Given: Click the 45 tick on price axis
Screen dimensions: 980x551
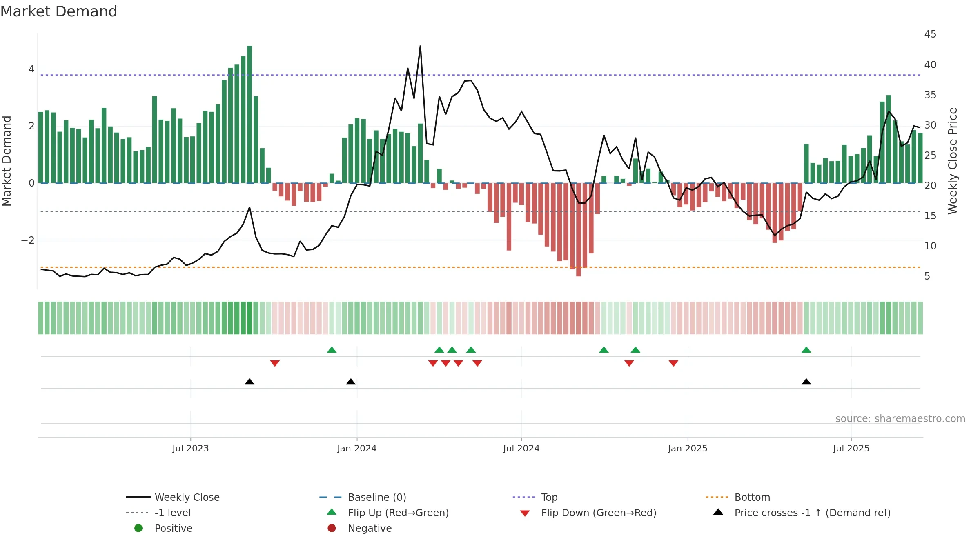Looking at the screenshot, I should (x=930, y=34).
